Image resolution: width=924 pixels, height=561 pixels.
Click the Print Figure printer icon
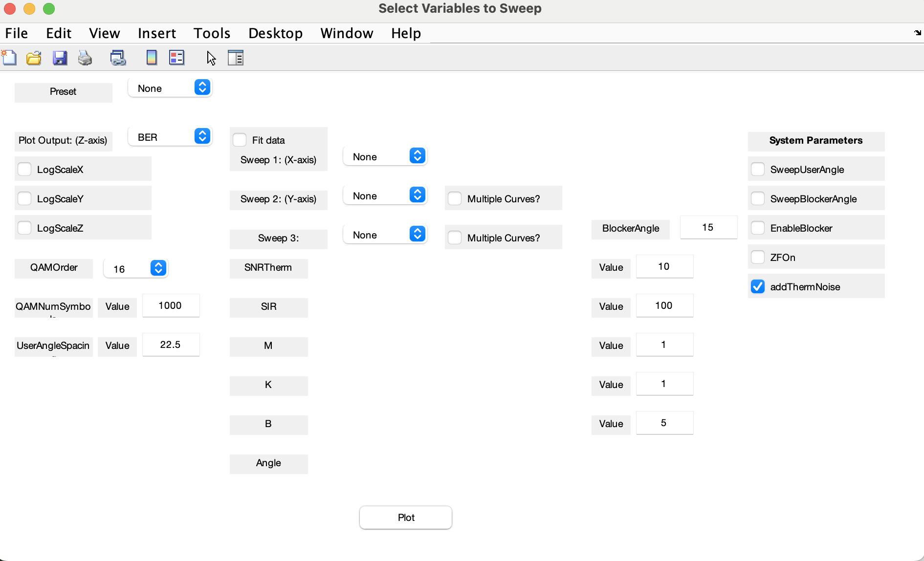tap(85, 58)
